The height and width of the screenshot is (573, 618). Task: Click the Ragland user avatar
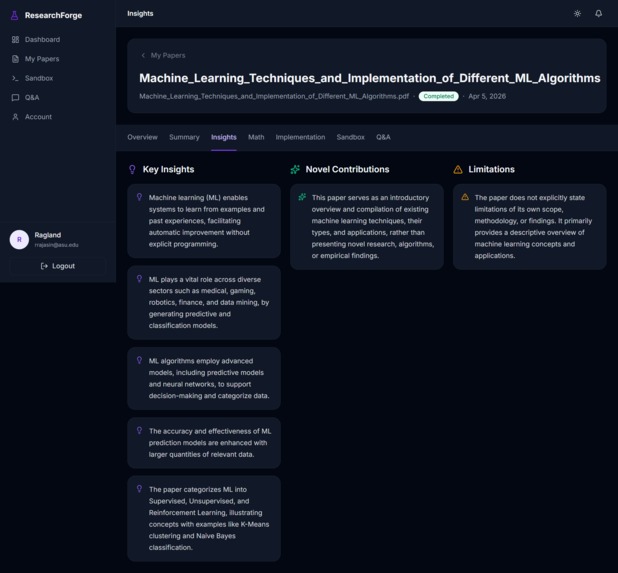coord(19,240)
